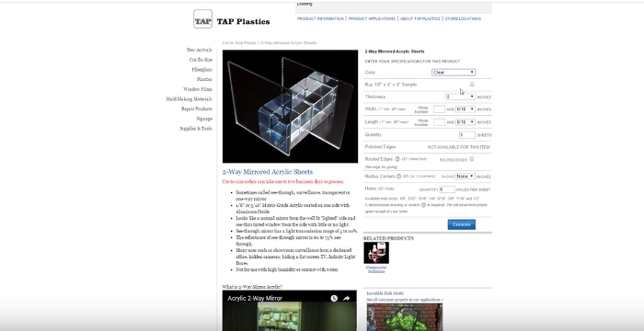Click the Hulk model project image

tap(405, 317)
